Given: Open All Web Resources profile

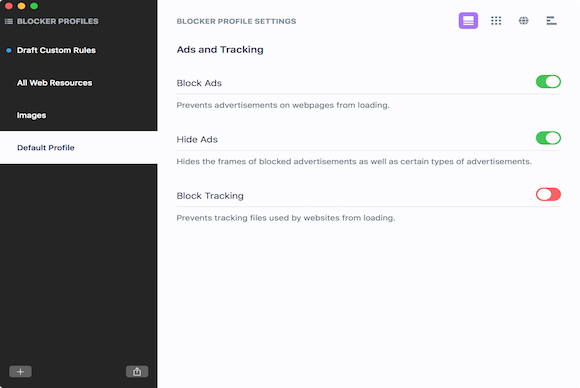Looking at the screenshot, I should point(54,83).
